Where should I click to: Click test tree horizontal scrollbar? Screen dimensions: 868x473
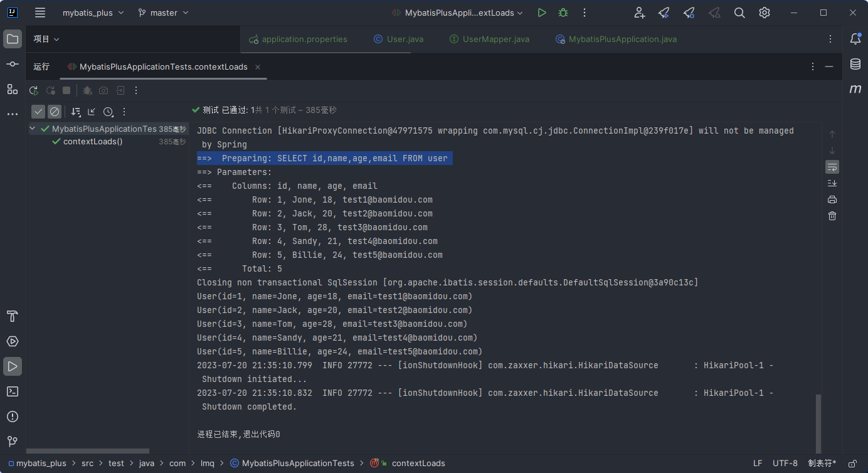click(88, 450)
